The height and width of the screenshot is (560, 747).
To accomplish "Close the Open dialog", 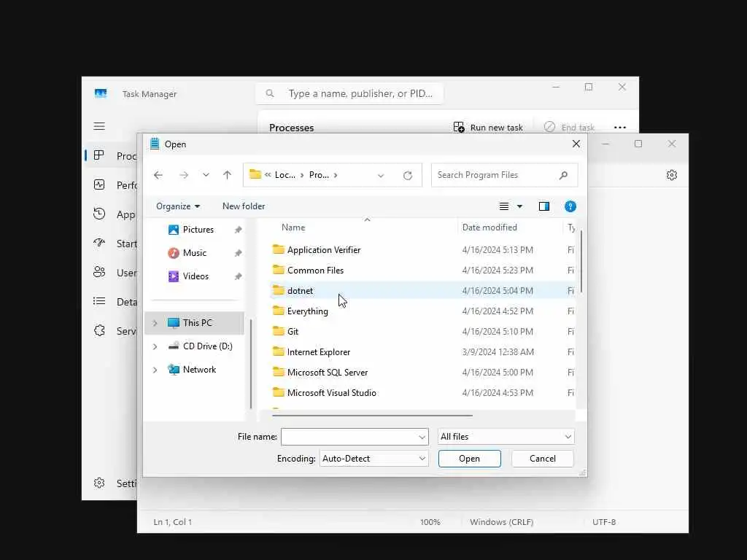I will coord(576,144).
